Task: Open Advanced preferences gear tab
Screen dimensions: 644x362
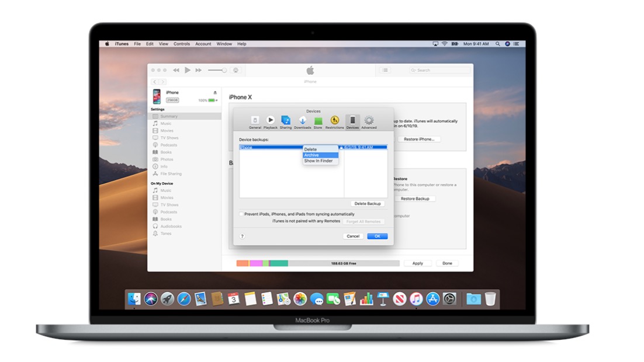Action: click(369, 122)
